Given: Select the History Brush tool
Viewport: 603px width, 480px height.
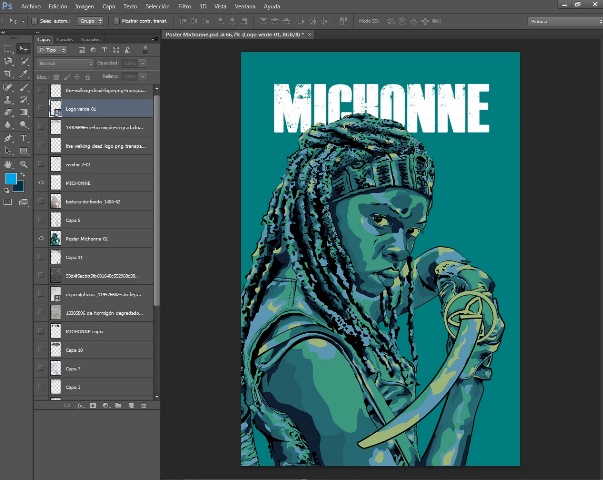Looking at the screenshot, I should pyautogui.click(x=24, y=100).
